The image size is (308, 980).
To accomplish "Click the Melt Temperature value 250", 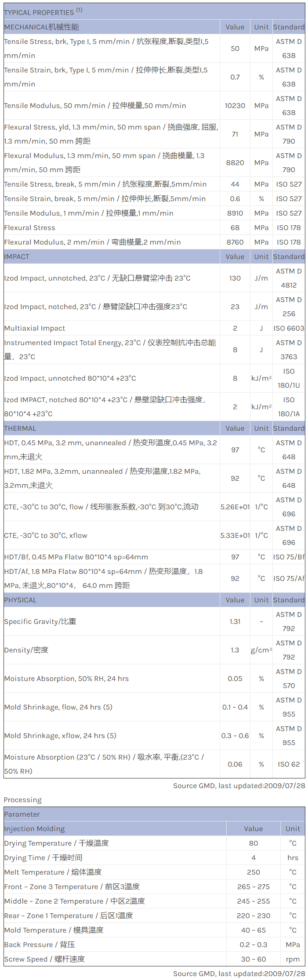I will point(254,872).
